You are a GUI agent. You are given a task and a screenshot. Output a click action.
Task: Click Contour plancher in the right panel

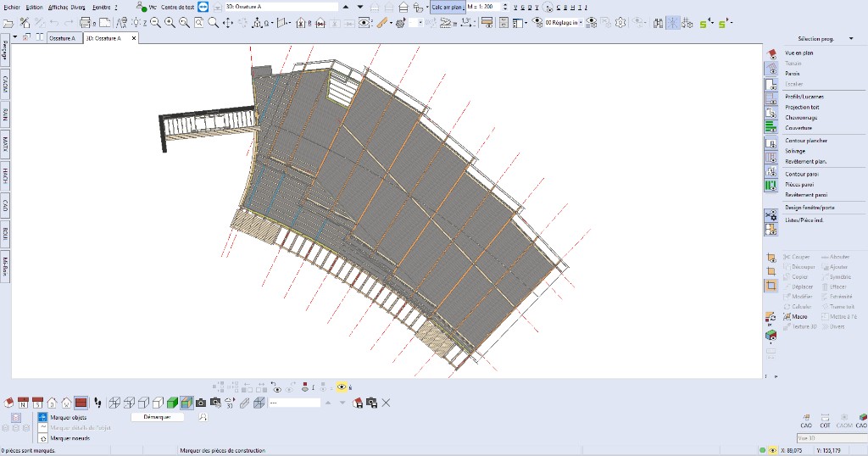coord(806,141)
